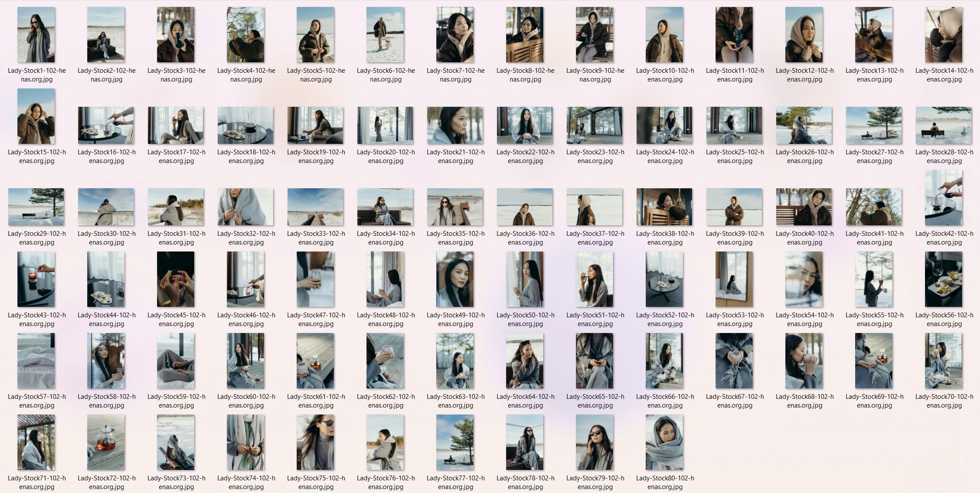Screen dimensions: 980x493
Task: Choose the Lady-Stock75 windy hair thumbnail
Action: [x=315, y=442]
